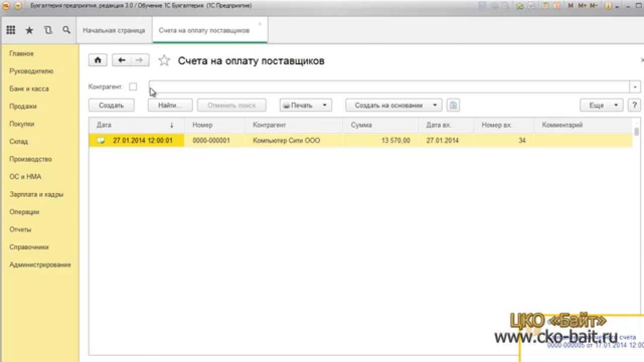Open the Склад section
Screen dimensions: 644x362
pyautogui.click(x=19, y=141)
